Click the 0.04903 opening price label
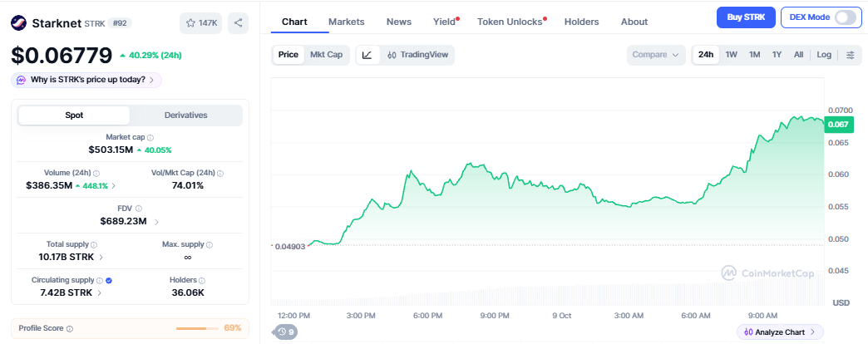Image resolution: width=868 pixels, height=344 pixels. pyautogui.click(x=290, y=246)
